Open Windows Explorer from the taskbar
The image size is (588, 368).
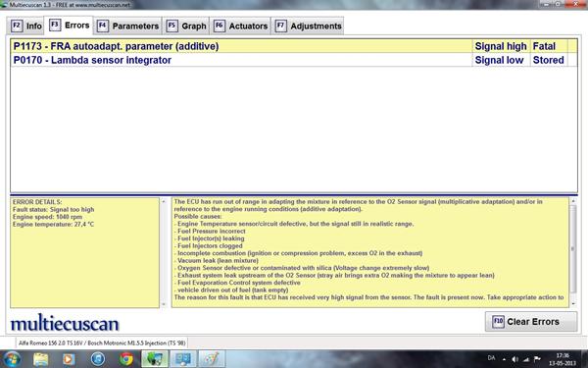point(40,359)
